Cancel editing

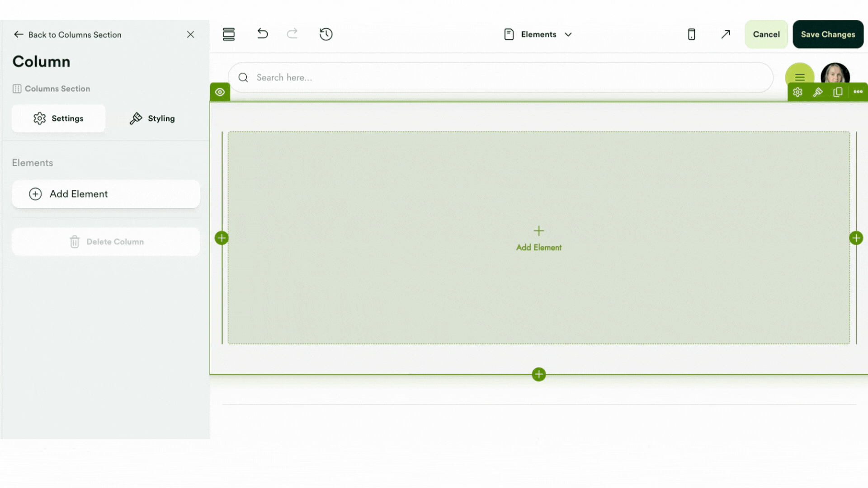click(766, 34)
